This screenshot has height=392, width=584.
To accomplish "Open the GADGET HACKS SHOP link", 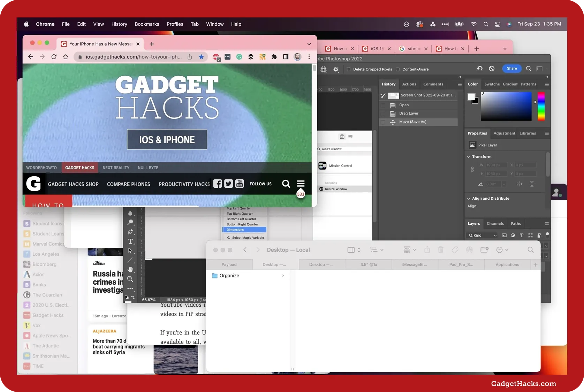I will (73, 184).
